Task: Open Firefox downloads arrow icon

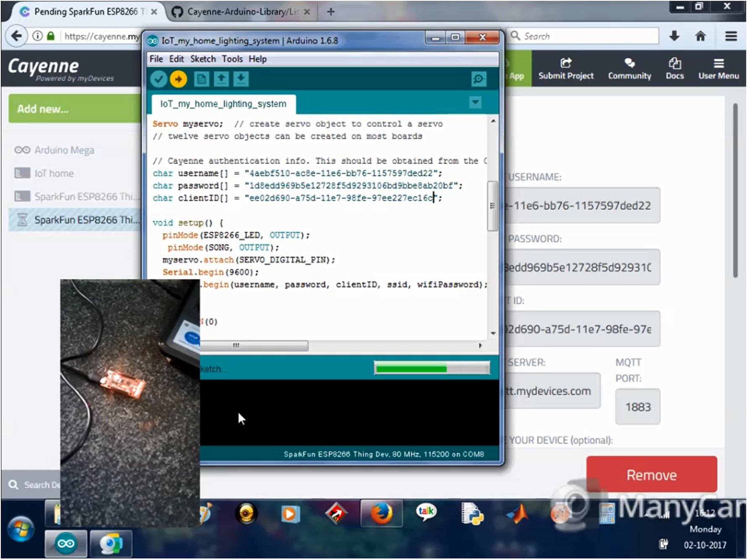Action: 674,36
